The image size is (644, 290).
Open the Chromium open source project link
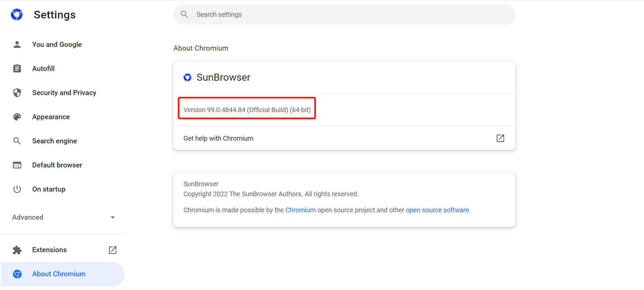(301, 210)
